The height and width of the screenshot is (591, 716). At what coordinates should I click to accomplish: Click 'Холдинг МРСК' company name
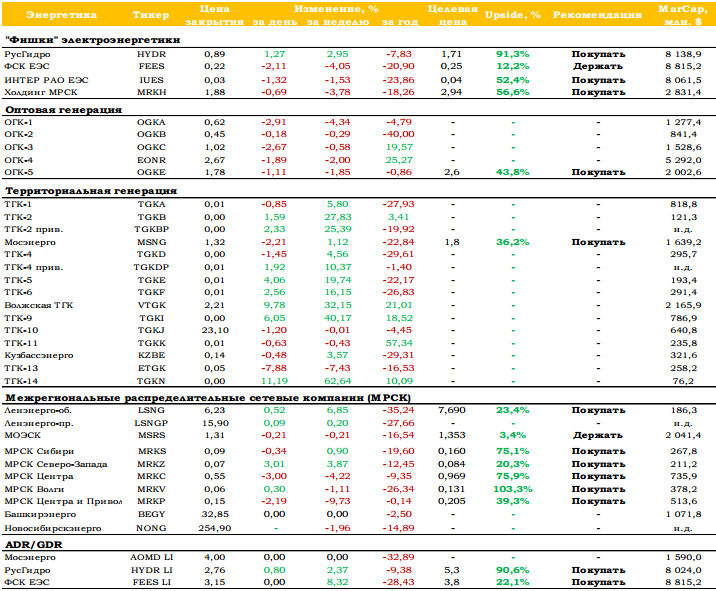[x=41, y=92]
